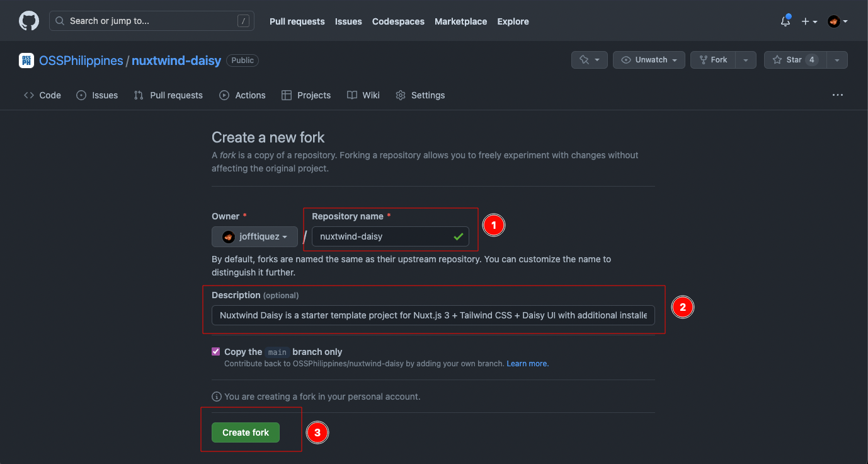Click the info icon beside personal account note

point(217,397)
